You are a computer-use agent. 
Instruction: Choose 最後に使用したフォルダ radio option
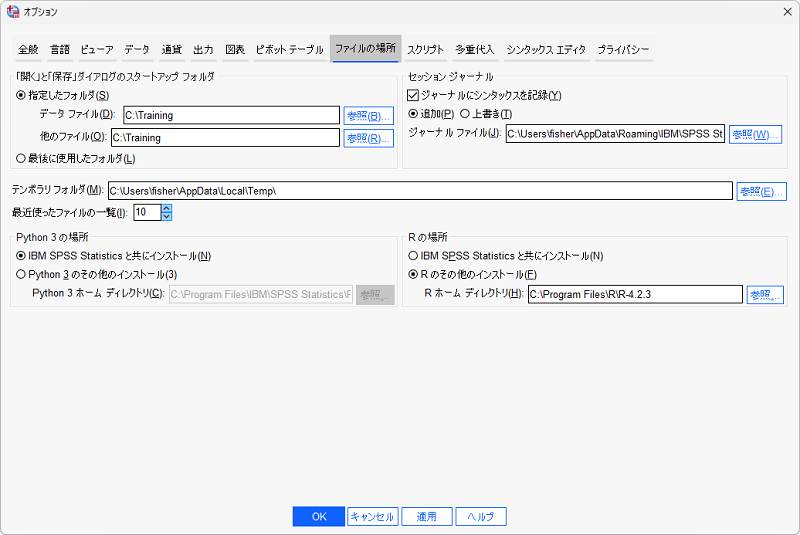tap(76, 159)
